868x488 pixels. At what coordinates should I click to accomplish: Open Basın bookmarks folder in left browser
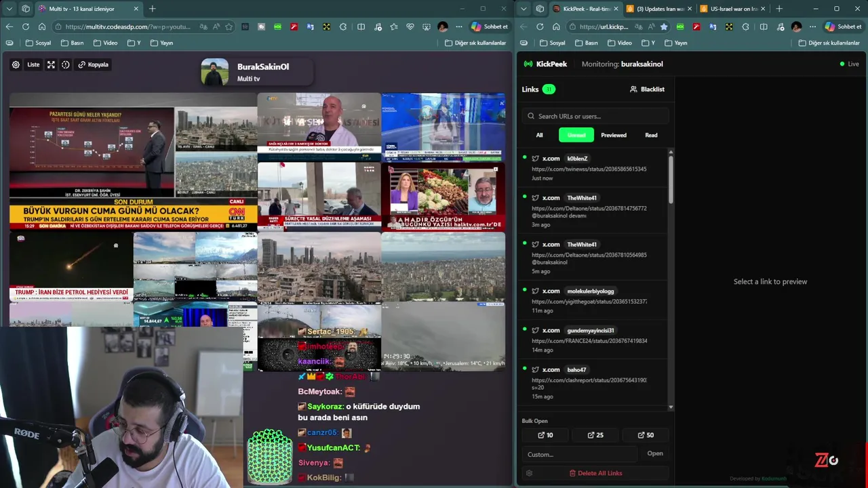73,43
